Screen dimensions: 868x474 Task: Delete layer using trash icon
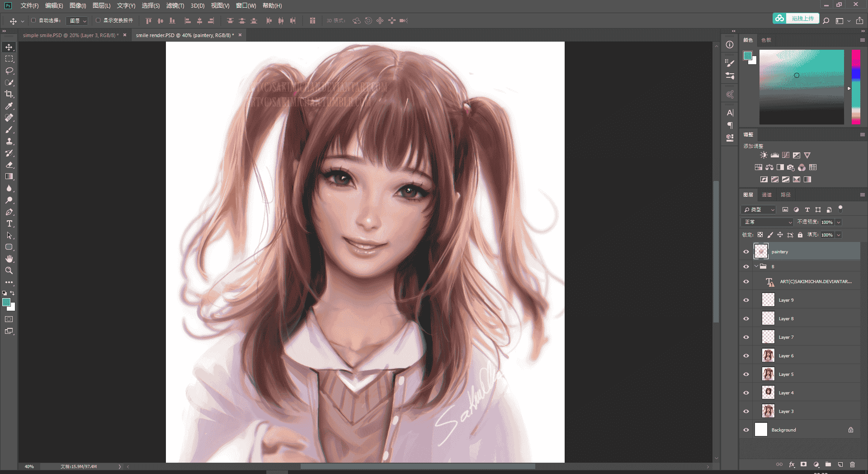click(852, 465)
